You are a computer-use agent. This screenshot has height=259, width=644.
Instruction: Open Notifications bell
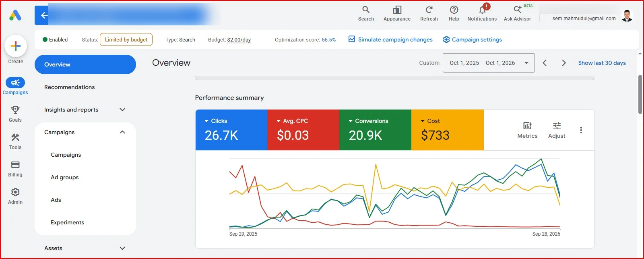(482, 13)
